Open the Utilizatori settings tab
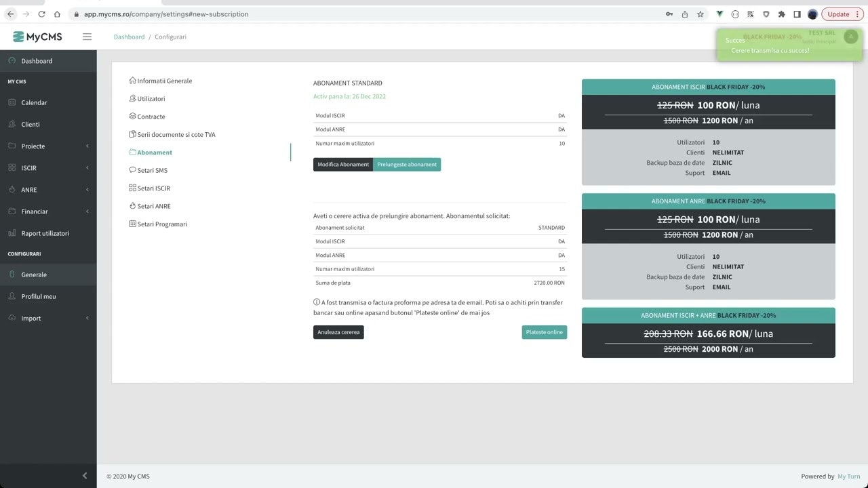Viewport: 868px width, 488px height. coord(147,98)
